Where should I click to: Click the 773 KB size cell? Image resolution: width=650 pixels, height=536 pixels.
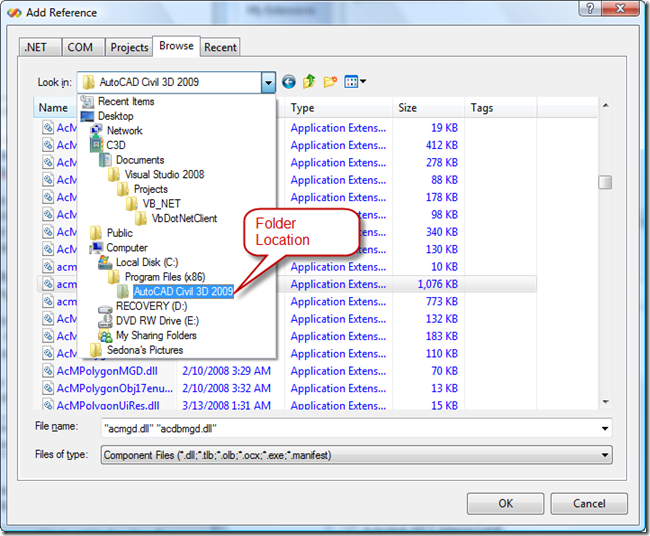click(441, 301)
